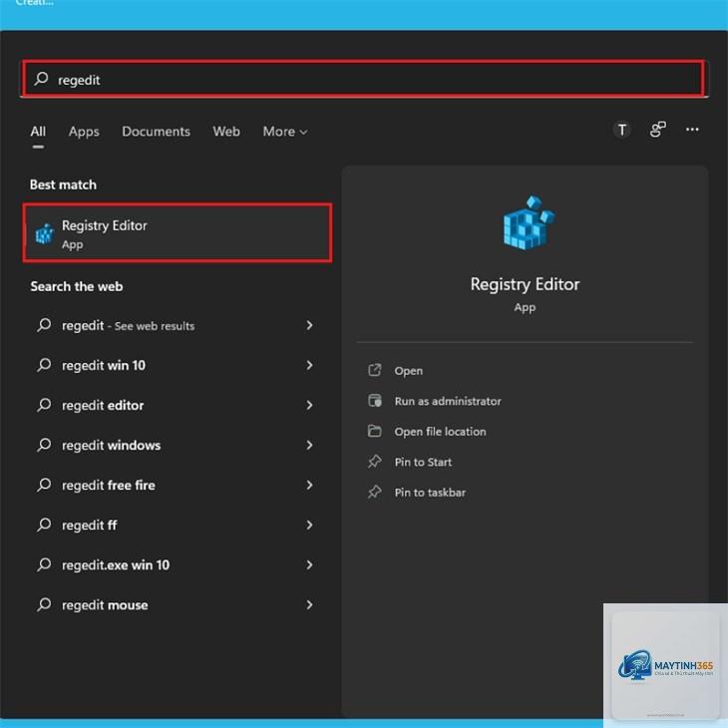
Task: Switch to the Documents filter tab
Action: 156,132
